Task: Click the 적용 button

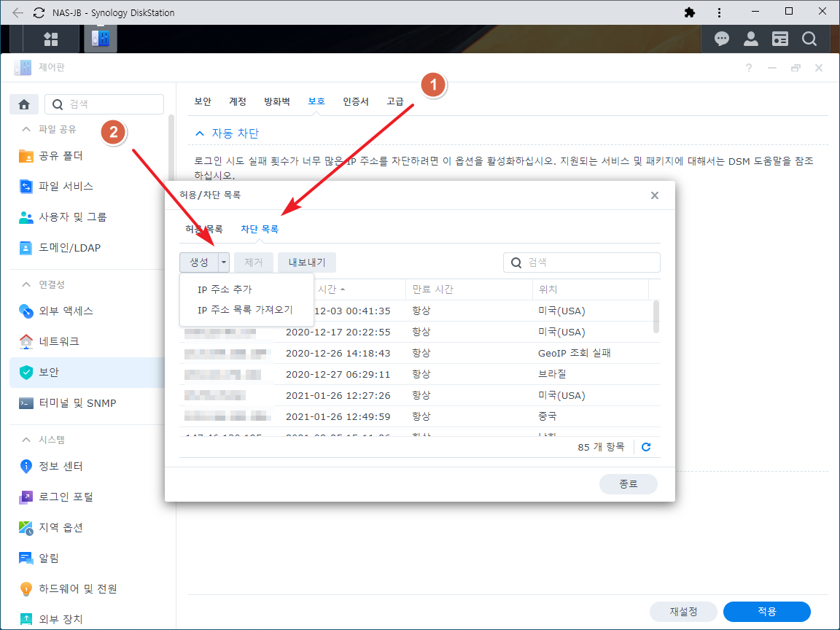Action: pyautogui.click(x=766, y=611)
